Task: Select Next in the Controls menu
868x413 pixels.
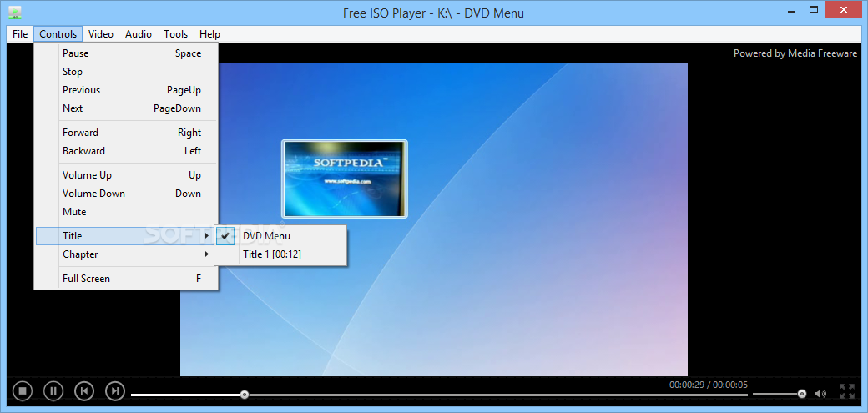Action: 126,108
